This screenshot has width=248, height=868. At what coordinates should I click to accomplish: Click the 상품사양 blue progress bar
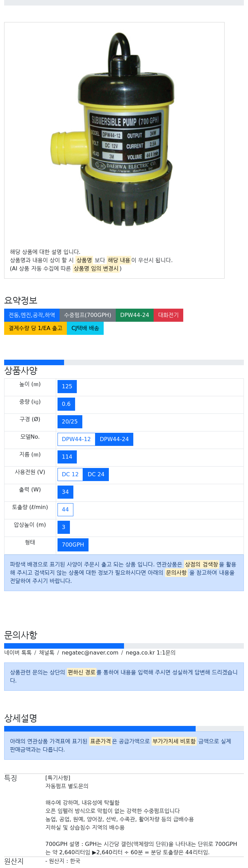[x=34, y=362]
